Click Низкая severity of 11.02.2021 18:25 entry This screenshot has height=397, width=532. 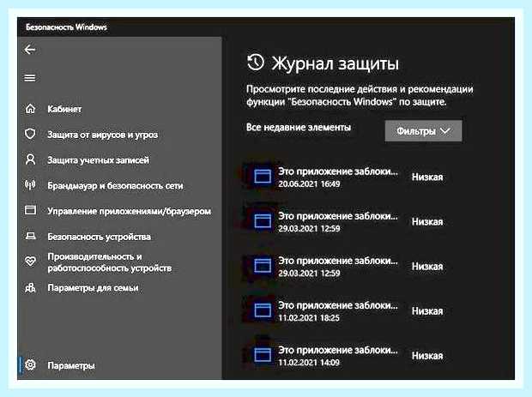[427, 311]
